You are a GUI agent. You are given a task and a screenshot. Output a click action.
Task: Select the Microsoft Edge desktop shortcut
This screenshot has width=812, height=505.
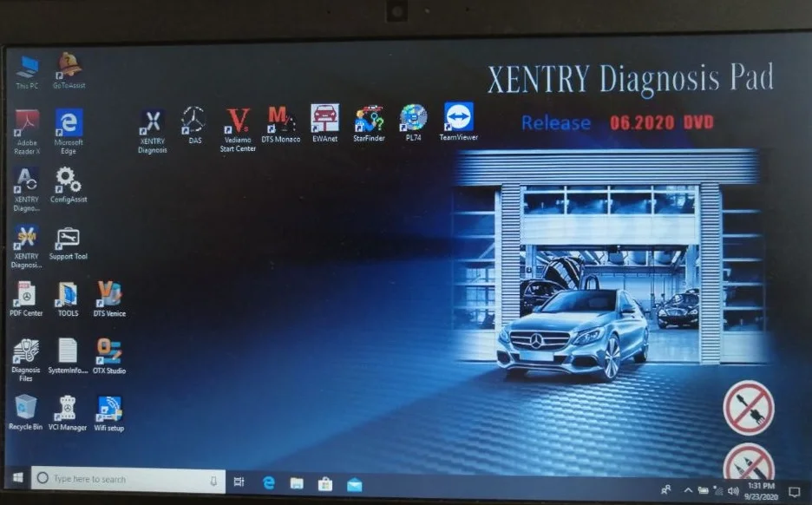pos(69,132)
